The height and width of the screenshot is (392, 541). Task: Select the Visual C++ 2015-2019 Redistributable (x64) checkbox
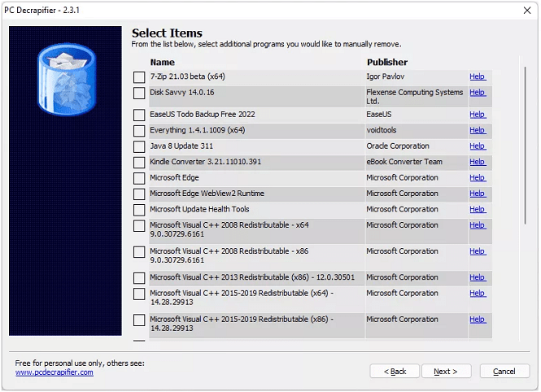(x=139, y=294)
